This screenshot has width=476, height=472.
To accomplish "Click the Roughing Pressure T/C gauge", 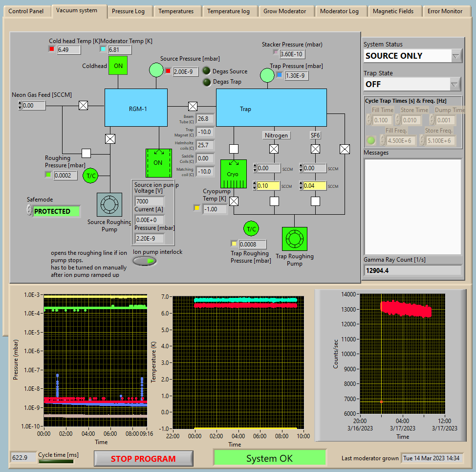I will coord(90,176).
